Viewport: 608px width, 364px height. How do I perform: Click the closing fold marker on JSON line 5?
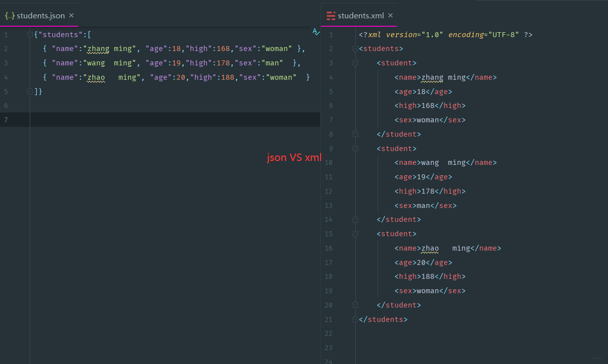click(30, 92)
